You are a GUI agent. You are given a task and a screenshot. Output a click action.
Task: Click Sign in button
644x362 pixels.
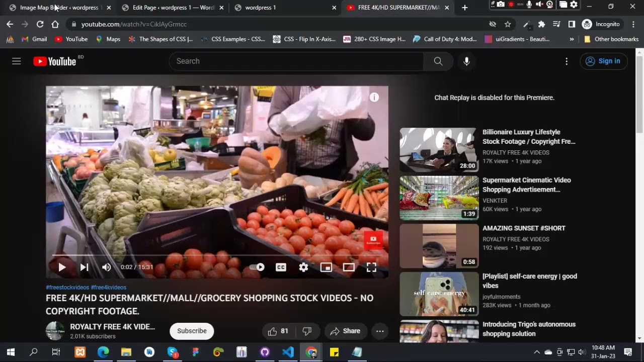(604, 61)
